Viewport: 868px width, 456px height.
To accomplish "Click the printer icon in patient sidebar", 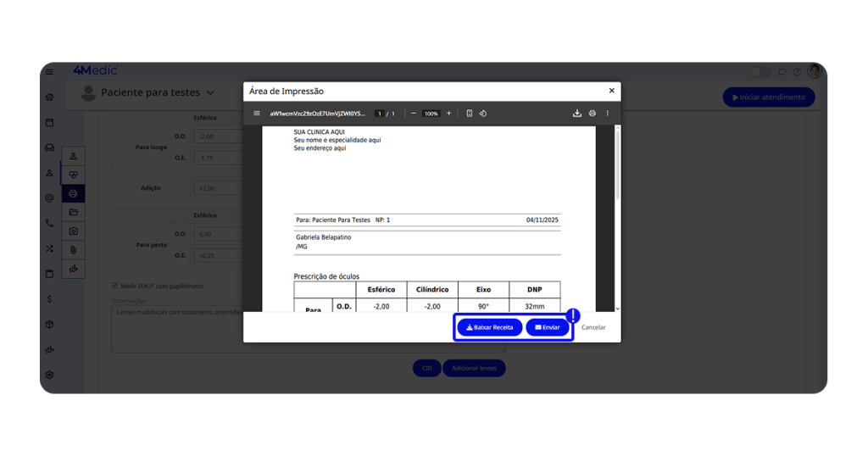I will click(74, 194).
